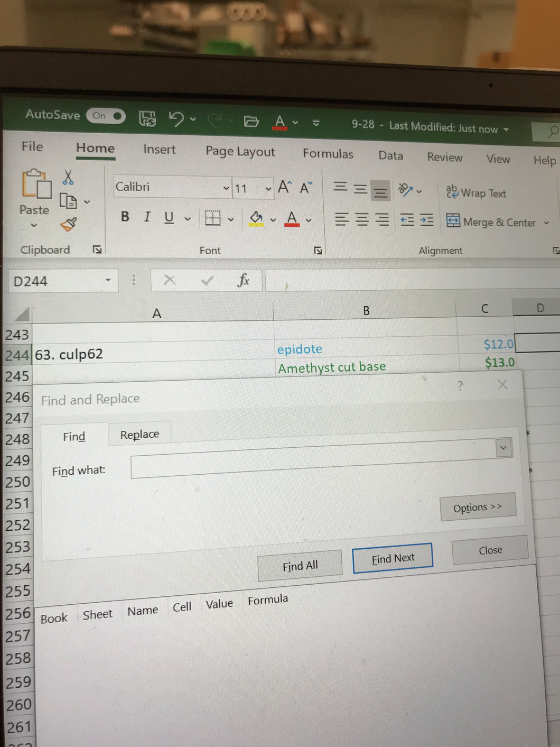
Task: Open Font settings dialog launcher
Action: coord(318,251)
